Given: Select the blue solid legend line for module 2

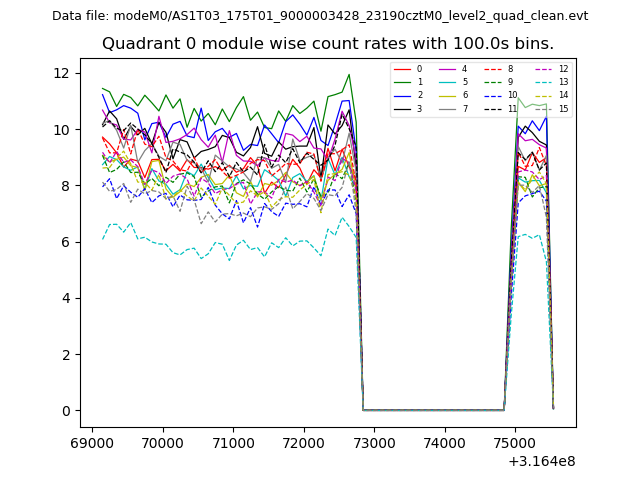Looking at the screenshot, I should [x=402, y=95].
